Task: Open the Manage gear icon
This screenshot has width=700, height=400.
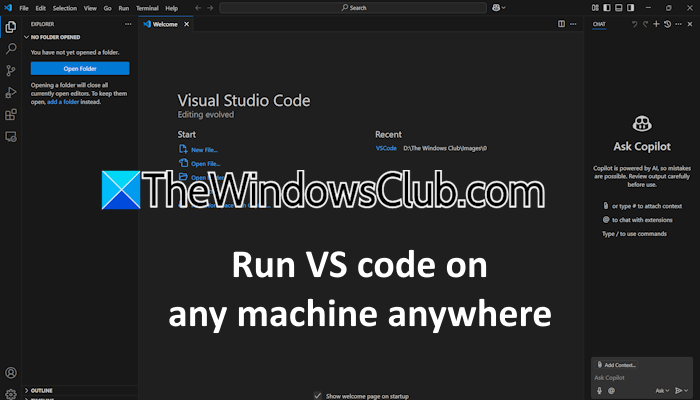Action: (11, 394)
